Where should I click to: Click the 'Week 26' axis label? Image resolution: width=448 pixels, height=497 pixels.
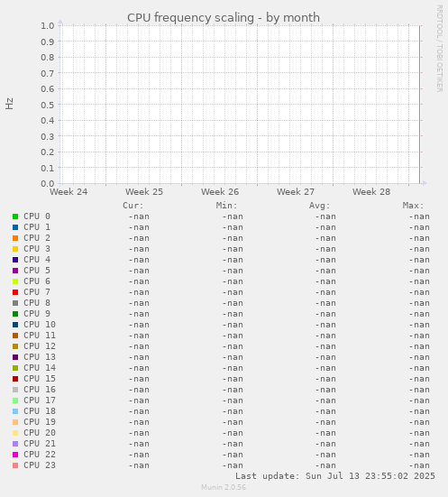tap(220, 192)
